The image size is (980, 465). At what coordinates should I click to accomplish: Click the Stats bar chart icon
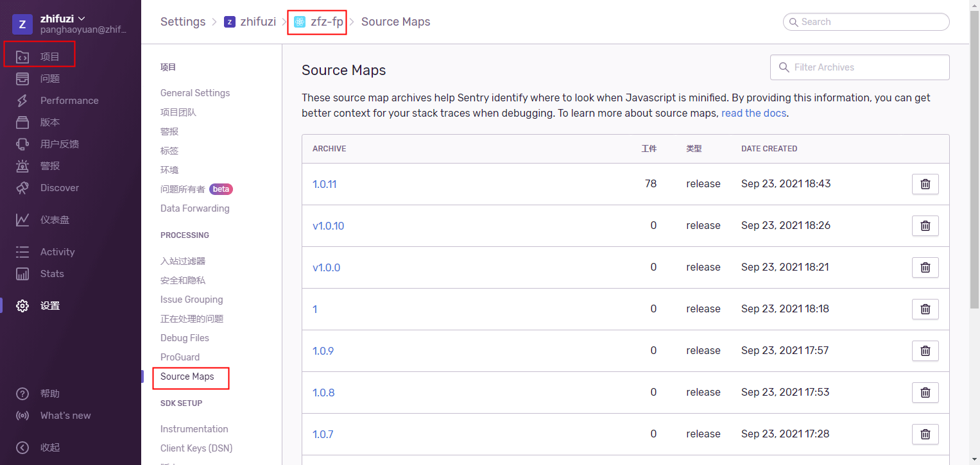[22, 274]
